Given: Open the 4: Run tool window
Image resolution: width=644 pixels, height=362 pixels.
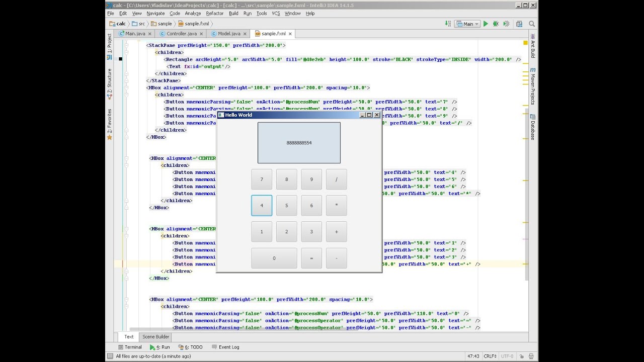Looking at the screenshot, I should click(159, 347).
